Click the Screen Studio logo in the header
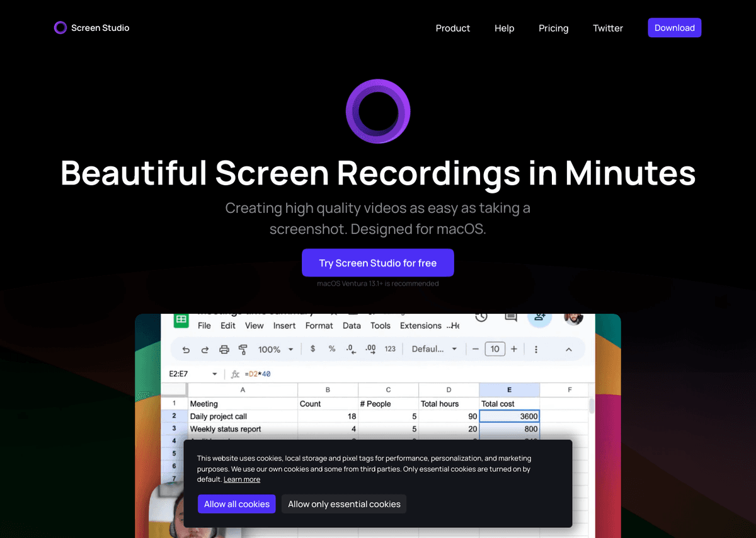 tap(91, 28)
